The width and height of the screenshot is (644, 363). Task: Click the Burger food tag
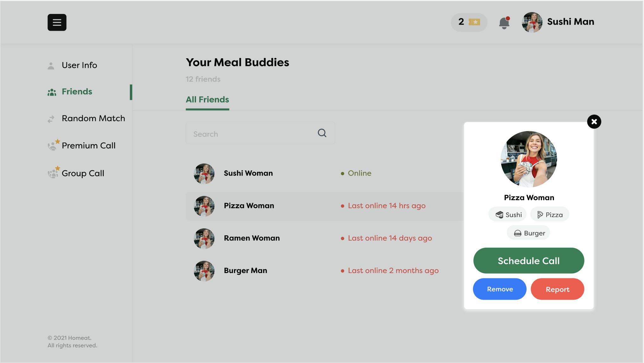(x=528, y=233)
